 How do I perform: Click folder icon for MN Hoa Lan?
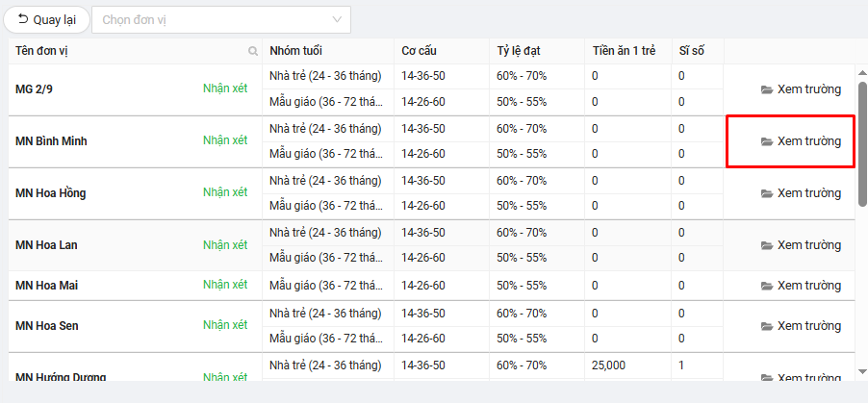(767, 245)
